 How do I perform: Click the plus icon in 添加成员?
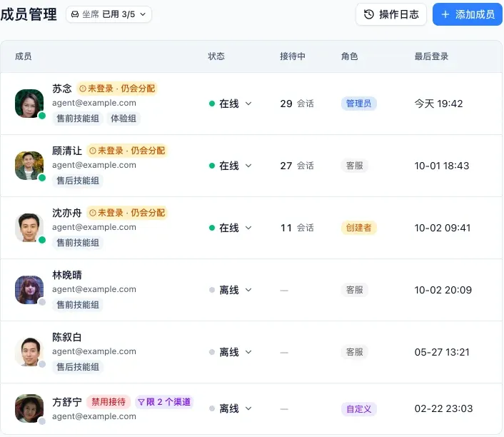click(445, 14)
